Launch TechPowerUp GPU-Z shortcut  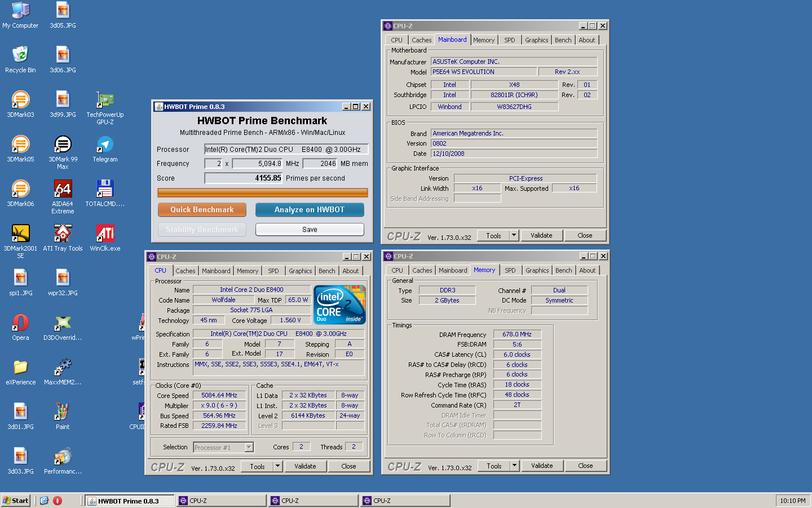click(105, 108)
